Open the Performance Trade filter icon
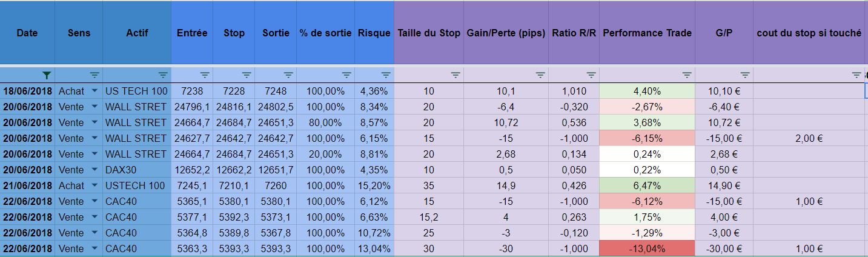Viewport: 868px width, 257px height. coord(687,75)
